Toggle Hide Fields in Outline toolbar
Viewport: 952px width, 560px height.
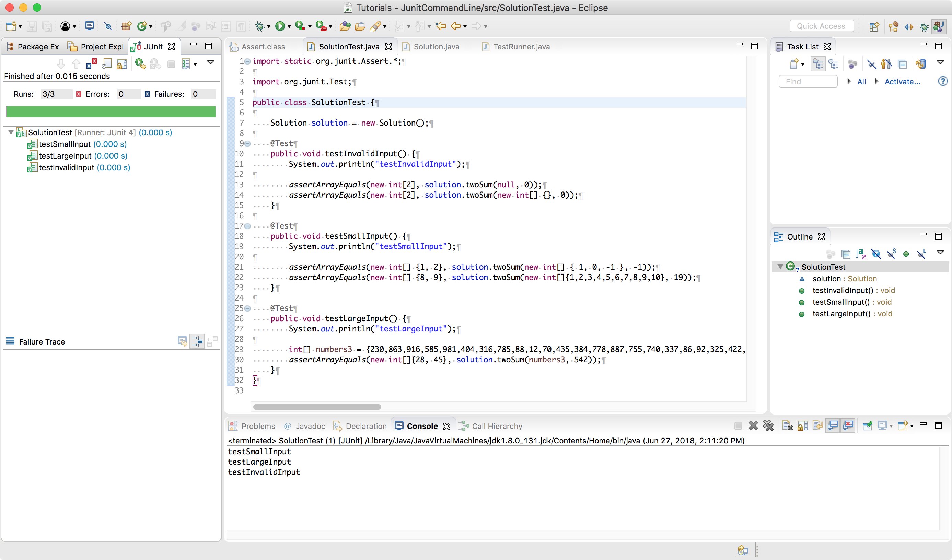click(x=876, y=254)
